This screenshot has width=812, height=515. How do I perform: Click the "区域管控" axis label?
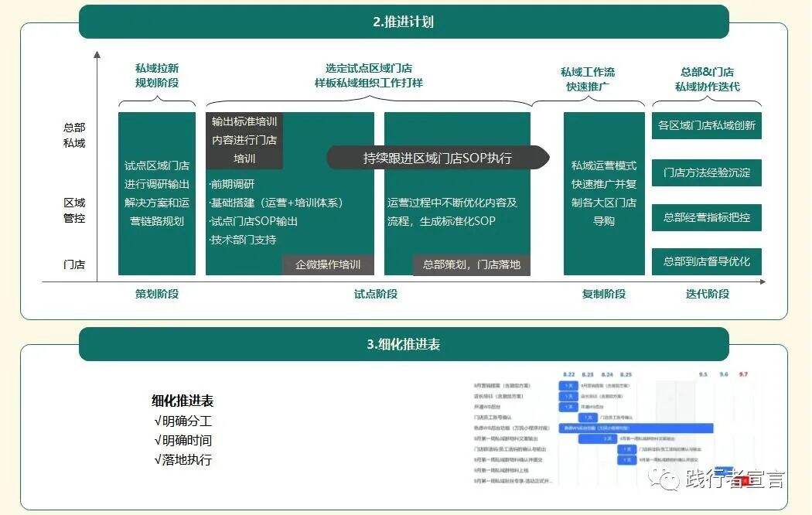74,210
